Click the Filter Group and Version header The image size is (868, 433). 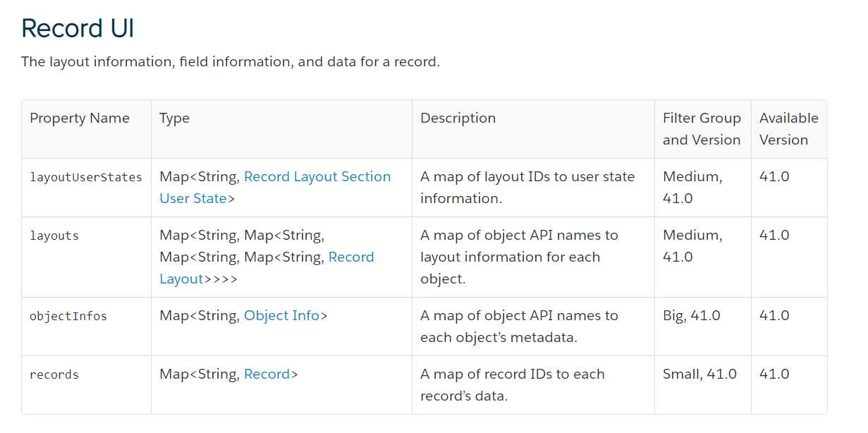click(x=702, y=129)
